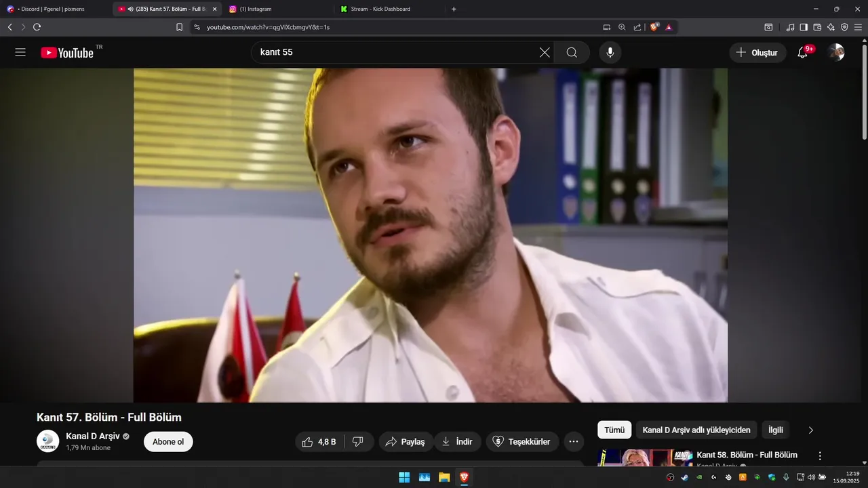Open the Leo AI sparkle icon
Image resolution: width=868 pixels, height=488 pixels.
click(831, 27)
